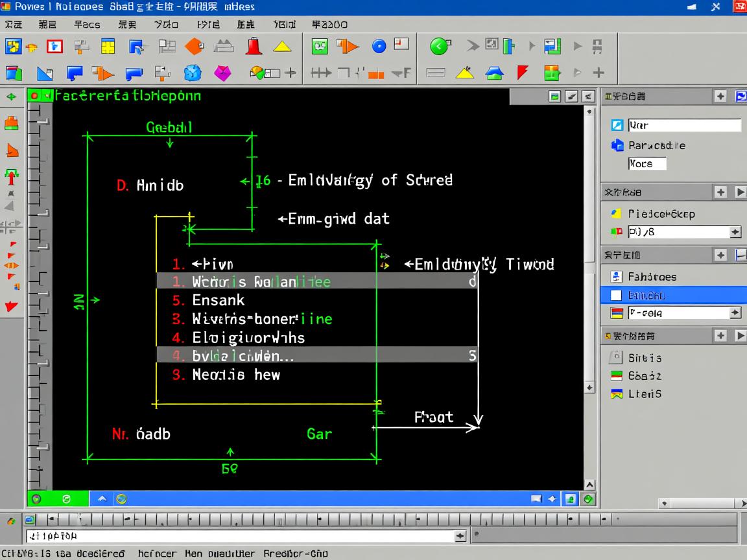Click the green circular back arrow icon
This screenshot has height=560, width=747.
(x=440, y=46)
